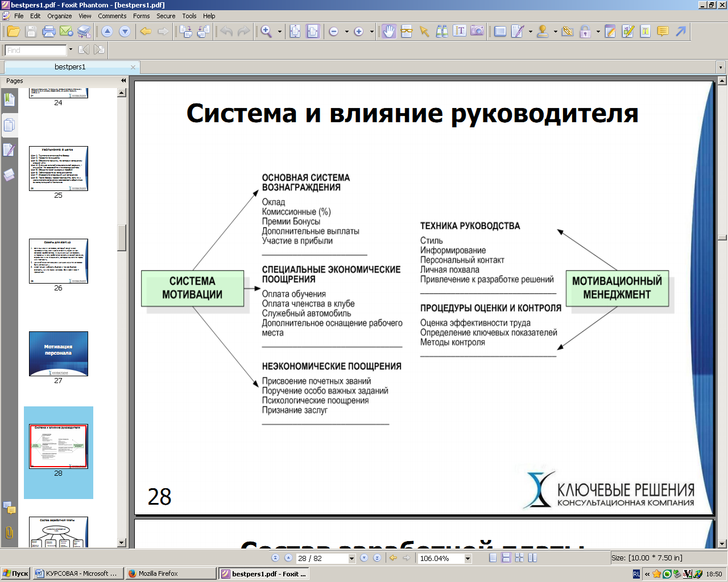Open the Secure menu
This screenshot has width=728, height=582.
[x=166, y=16]
